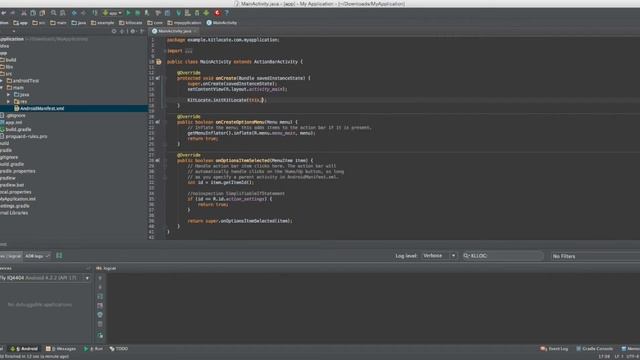Click the Cut scissors icon
The image size is (640, 360).
(x=24, y=13)
